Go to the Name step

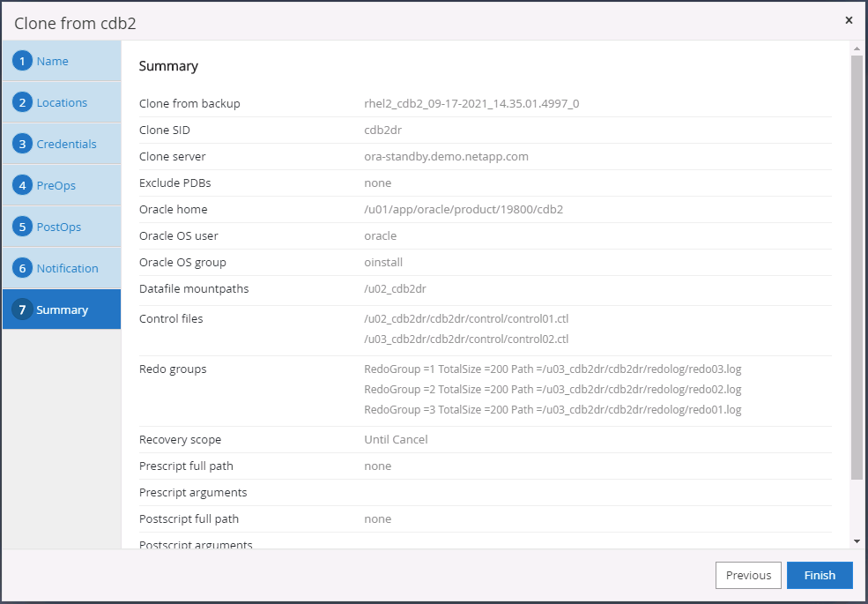click(52, 62)
